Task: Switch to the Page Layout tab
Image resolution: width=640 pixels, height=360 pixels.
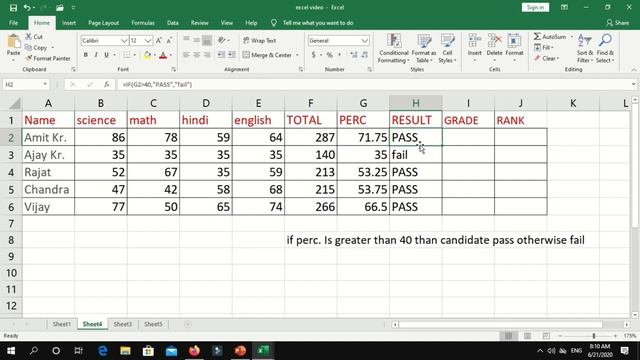Action: point(103,23)
